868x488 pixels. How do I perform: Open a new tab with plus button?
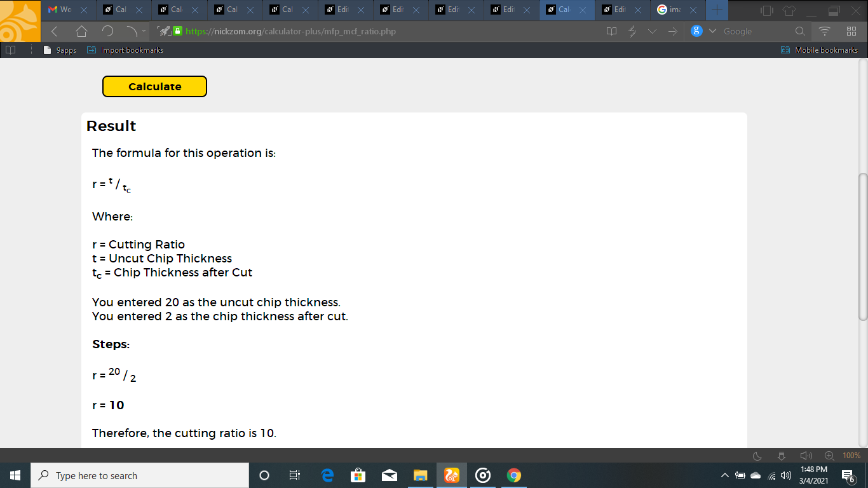(x=717, y=10)
